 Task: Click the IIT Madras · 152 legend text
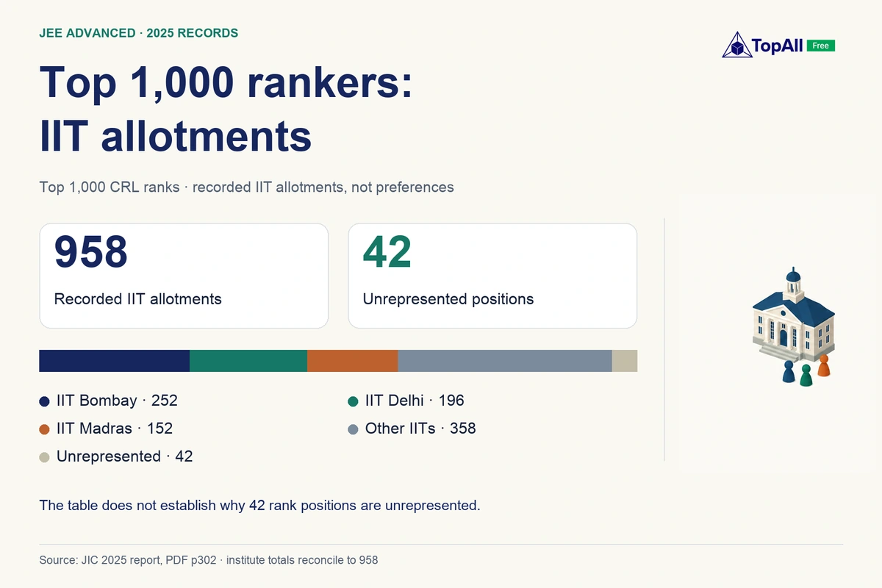115,429
